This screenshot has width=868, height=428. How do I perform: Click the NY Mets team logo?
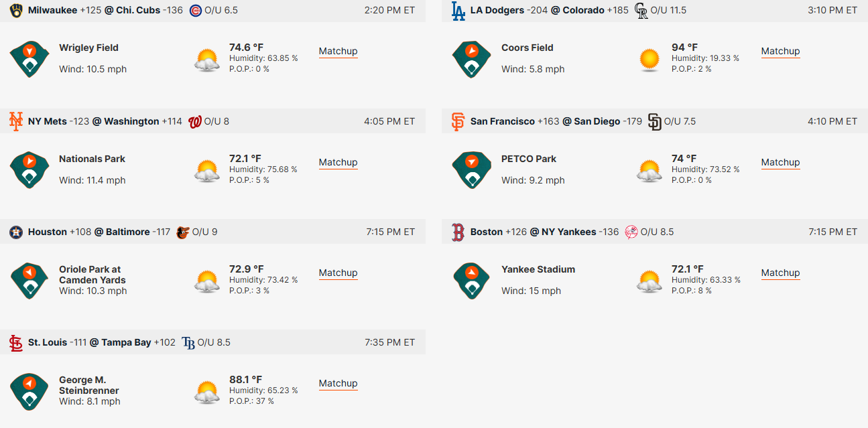[16, 121]
